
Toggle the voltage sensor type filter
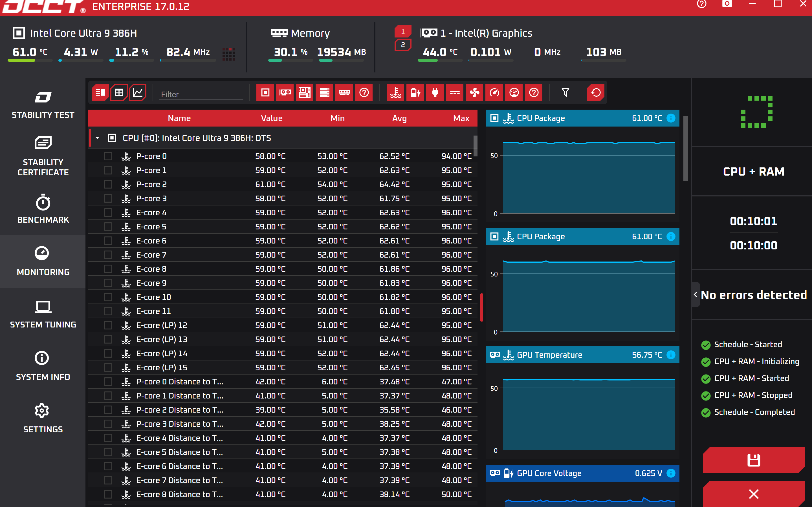tap(415, 92)
